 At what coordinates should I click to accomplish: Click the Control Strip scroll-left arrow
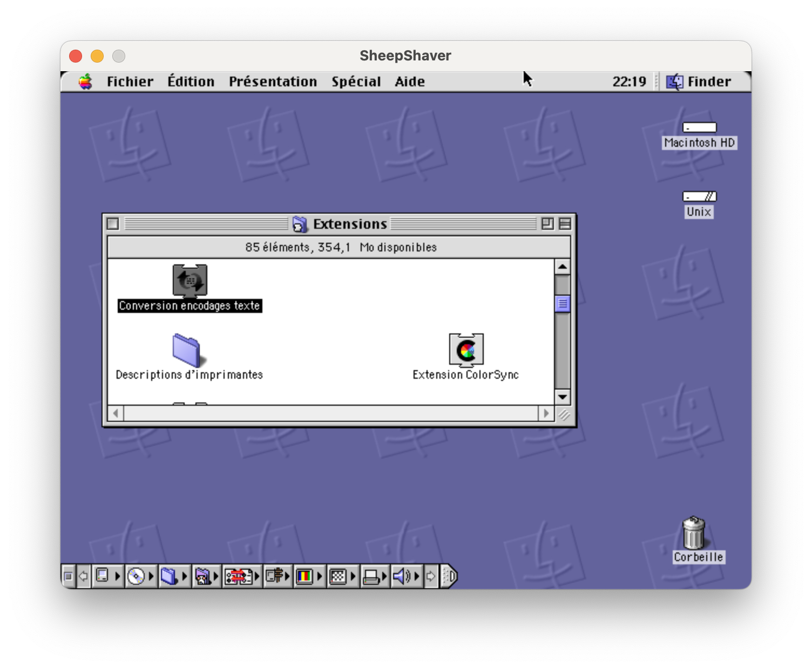click(84, 576)
